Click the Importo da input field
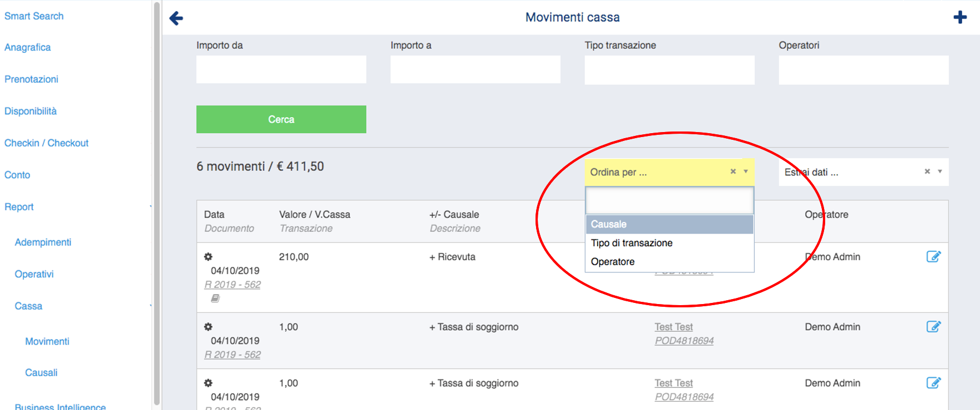This screenshot has height=410, width=980. pyautogui.click(x=281, y=69)
